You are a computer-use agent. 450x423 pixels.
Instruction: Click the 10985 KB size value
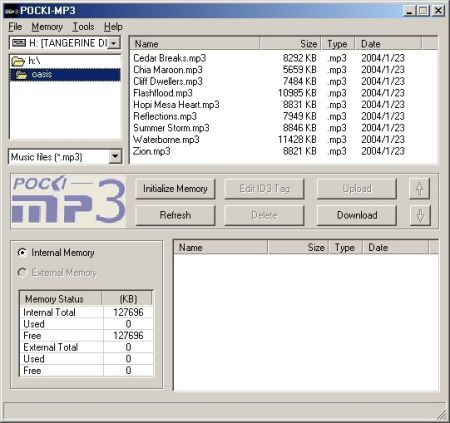click(x=297, y=93)
